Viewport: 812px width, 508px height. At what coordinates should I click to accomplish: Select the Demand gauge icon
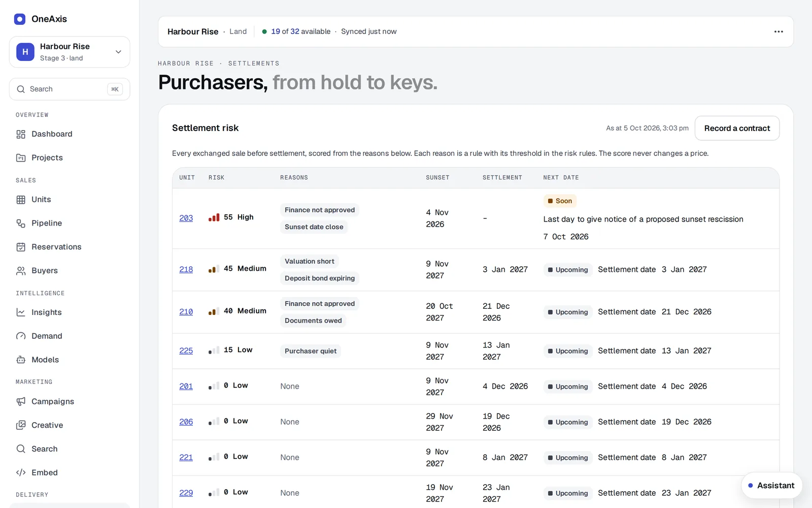(21, 336)
